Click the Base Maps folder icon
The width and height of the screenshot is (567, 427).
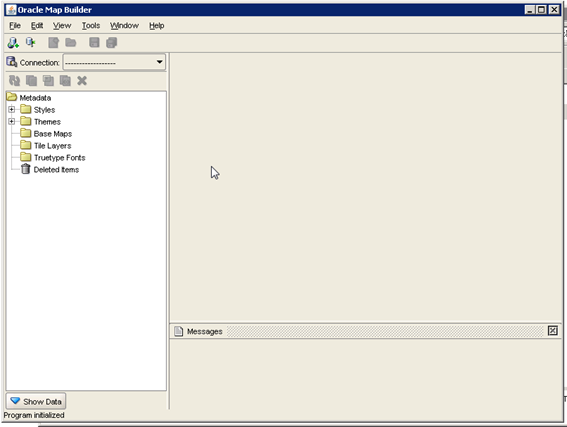[x=26, y=133]
